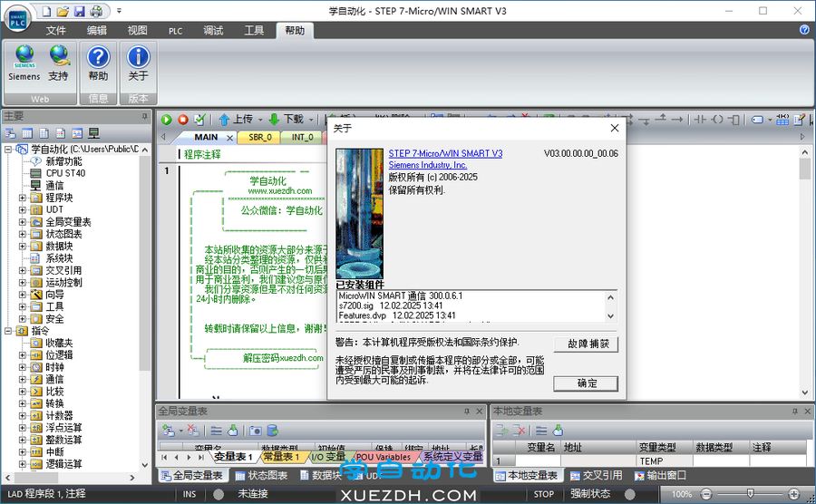Click the zoom out minus button

pos(706,494)
